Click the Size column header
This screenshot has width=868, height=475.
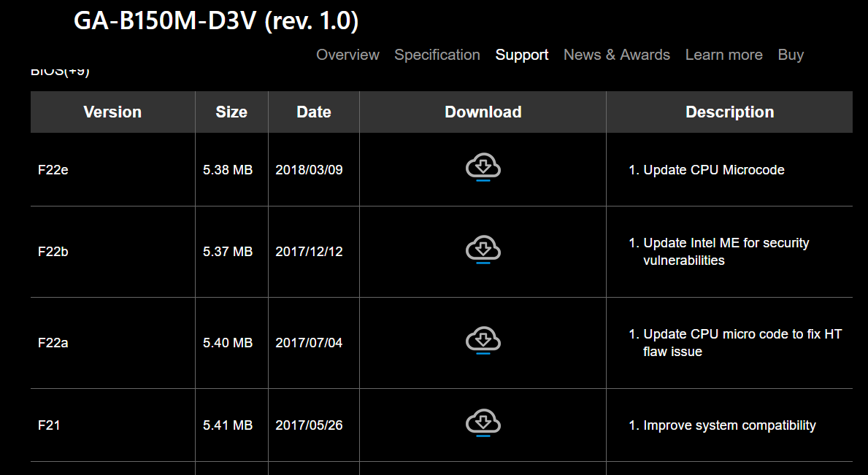pyautogui.click(x=231, y=112)
